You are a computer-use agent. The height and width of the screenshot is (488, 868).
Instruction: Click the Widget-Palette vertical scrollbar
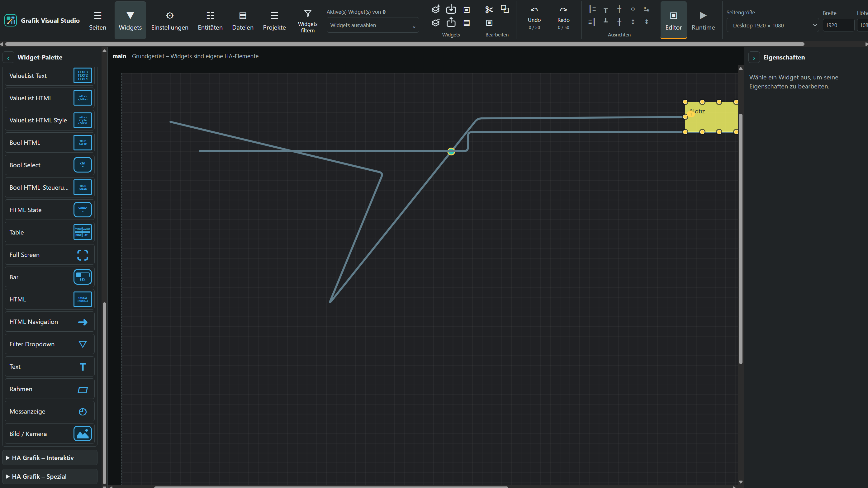[x=104, y=393]
